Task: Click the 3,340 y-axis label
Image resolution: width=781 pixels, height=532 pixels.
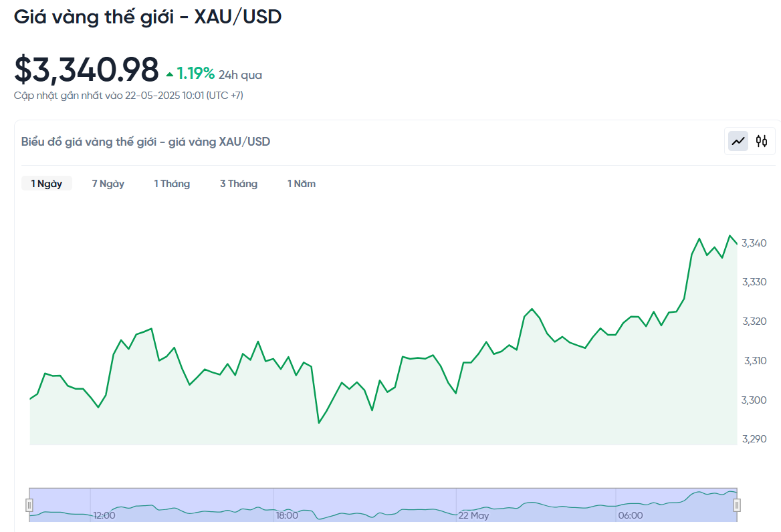Action: [754, 243]
